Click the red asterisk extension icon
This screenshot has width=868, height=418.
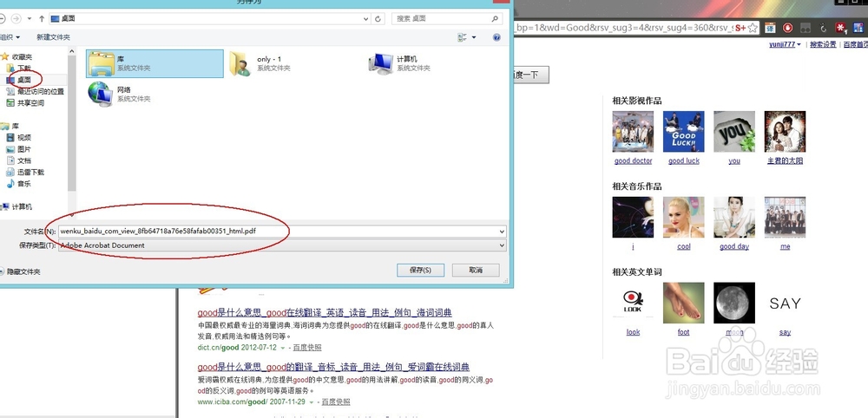(x=841, y=28)
